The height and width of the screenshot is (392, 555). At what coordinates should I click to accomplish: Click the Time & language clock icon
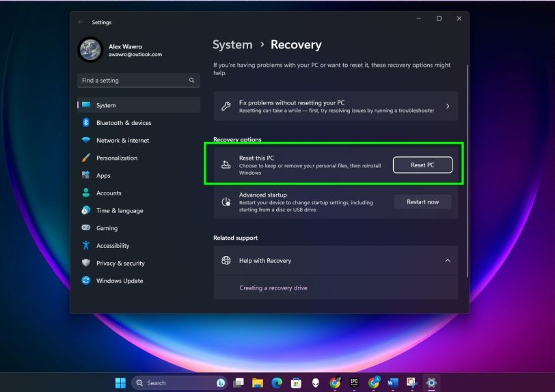(86, 210)
